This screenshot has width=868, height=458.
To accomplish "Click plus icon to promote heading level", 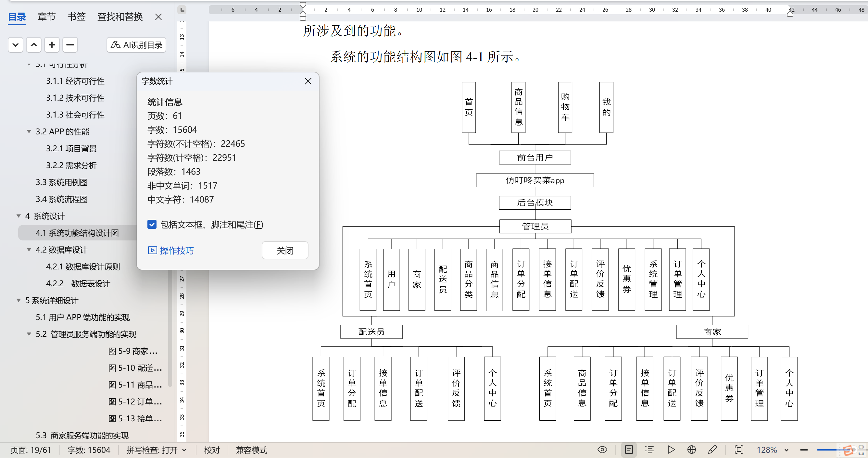I will pos(52,45).
